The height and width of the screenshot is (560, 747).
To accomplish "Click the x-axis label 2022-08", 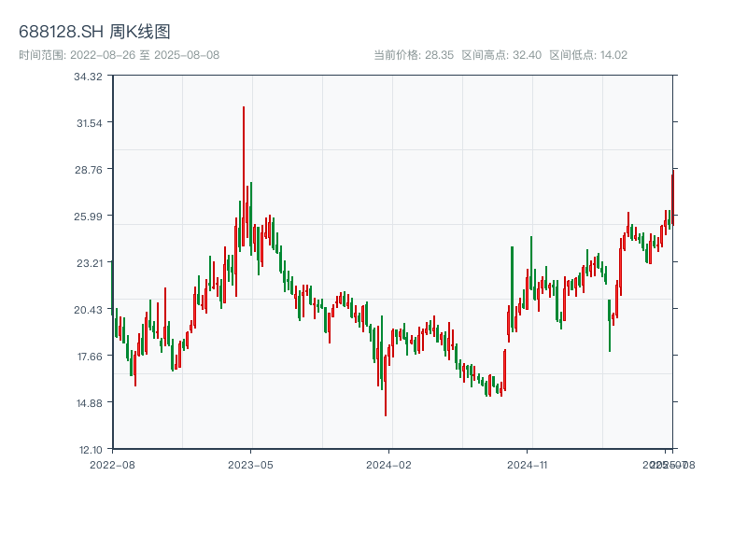I will point(112,465).
